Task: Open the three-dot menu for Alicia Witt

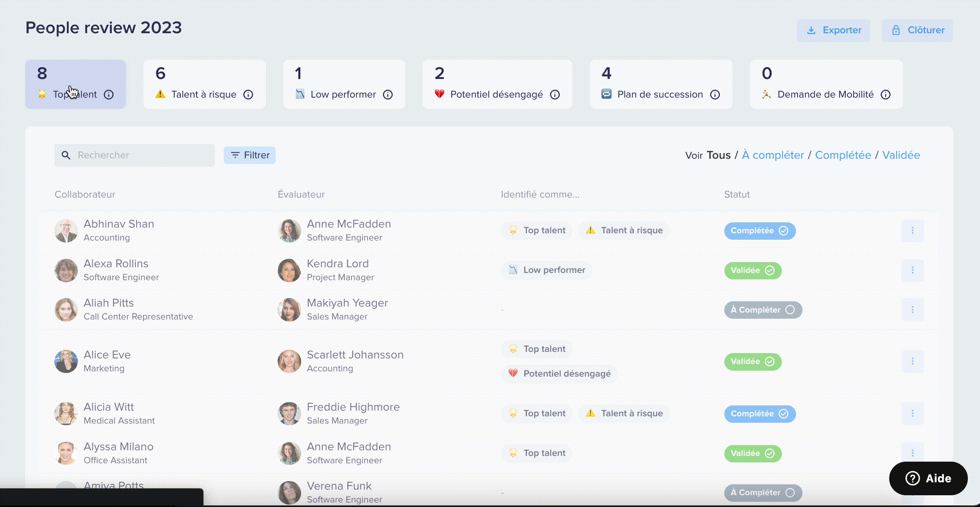Action: (913, 413)
